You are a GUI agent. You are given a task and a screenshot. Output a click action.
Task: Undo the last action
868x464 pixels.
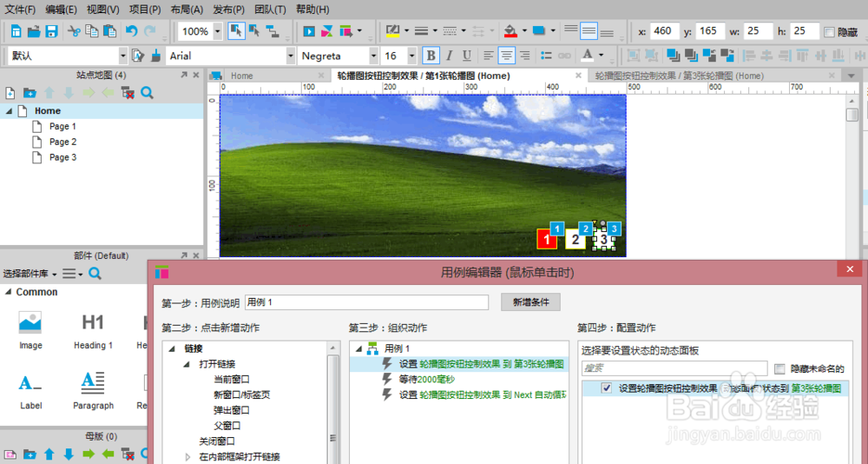click(x=132, y=31)
